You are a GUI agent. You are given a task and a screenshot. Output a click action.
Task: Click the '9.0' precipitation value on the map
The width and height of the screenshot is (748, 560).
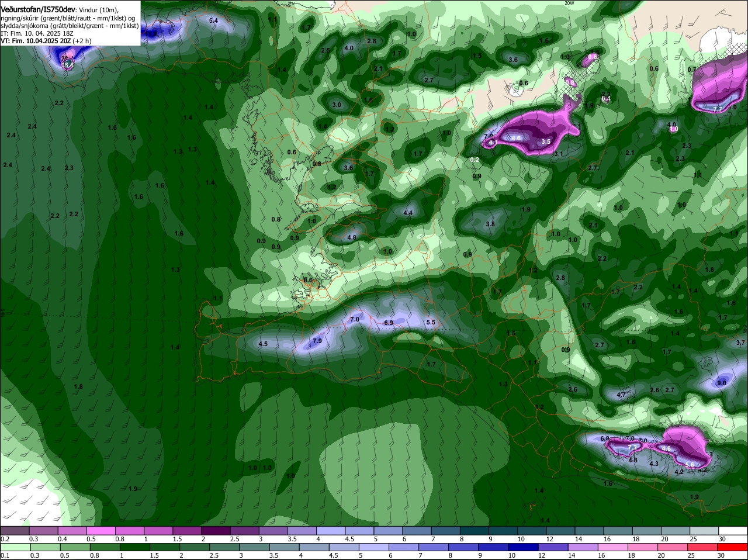coord(721,383)
